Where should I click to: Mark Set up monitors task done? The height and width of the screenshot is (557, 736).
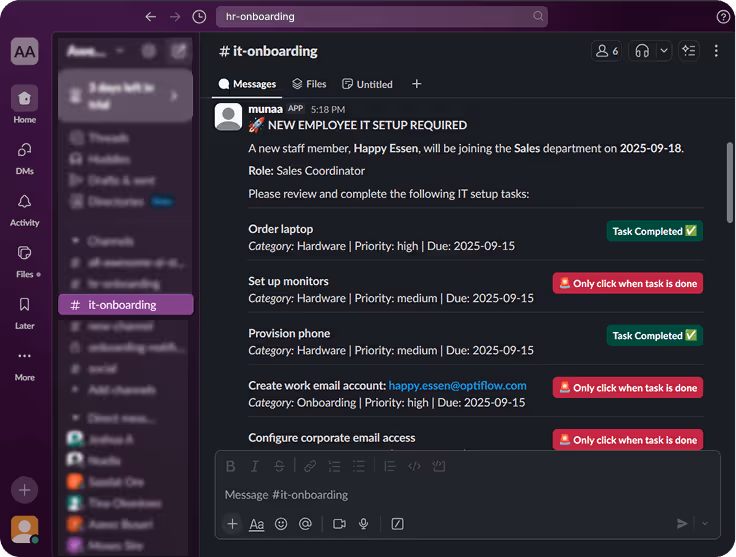628,283
